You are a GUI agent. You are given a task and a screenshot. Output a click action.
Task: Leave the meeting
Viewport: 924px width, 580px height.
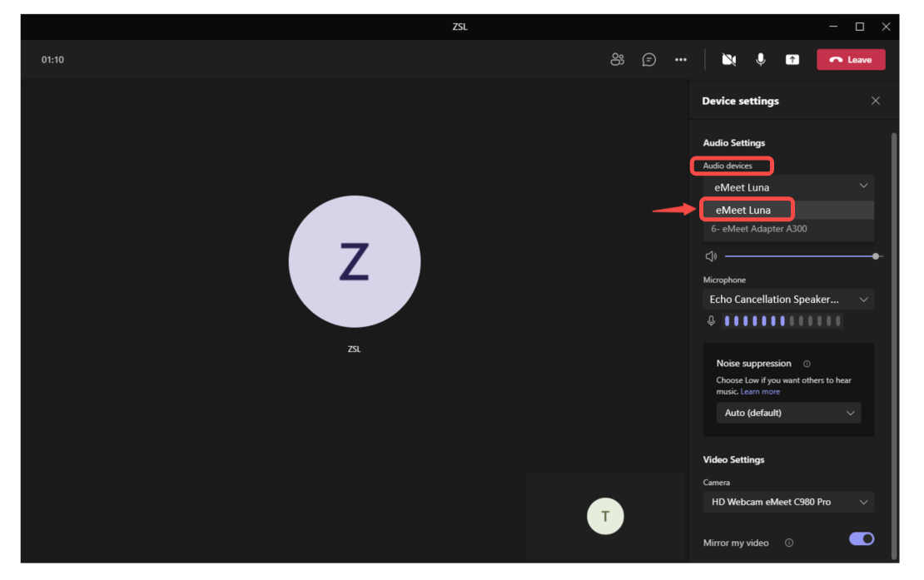(x=851, y=60)
